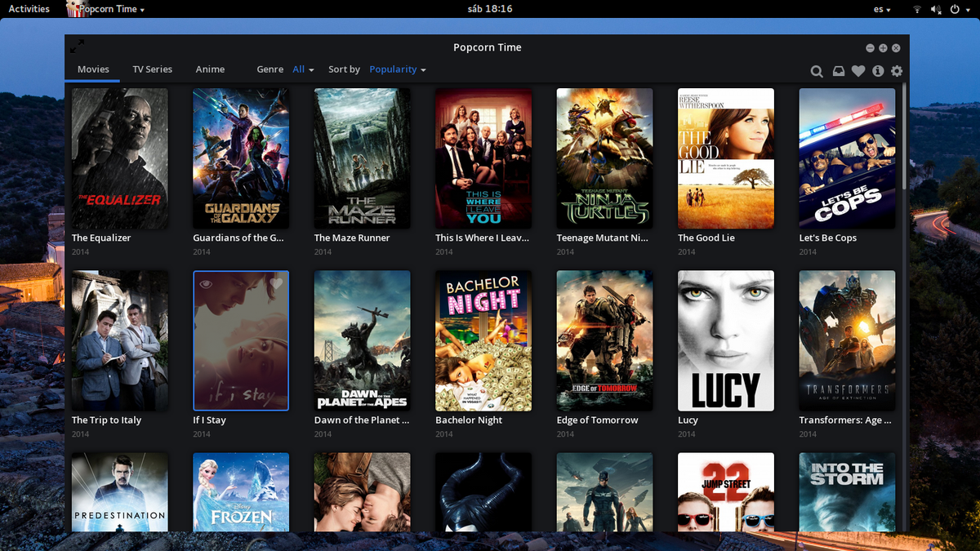Click the title text "Bachelor Night"
Image resolution: width=980 pixels, height=551 pixels.
[x=469, y=420]
